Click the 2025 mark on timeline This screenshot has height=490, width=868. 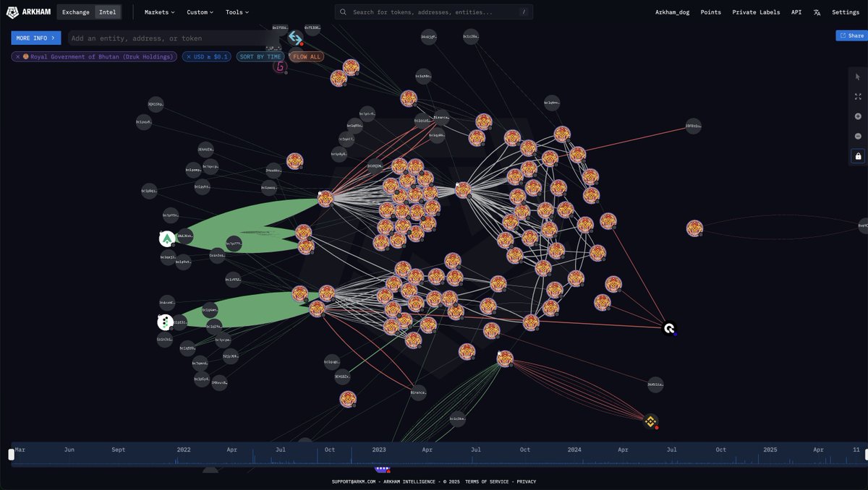pos(770,450)
